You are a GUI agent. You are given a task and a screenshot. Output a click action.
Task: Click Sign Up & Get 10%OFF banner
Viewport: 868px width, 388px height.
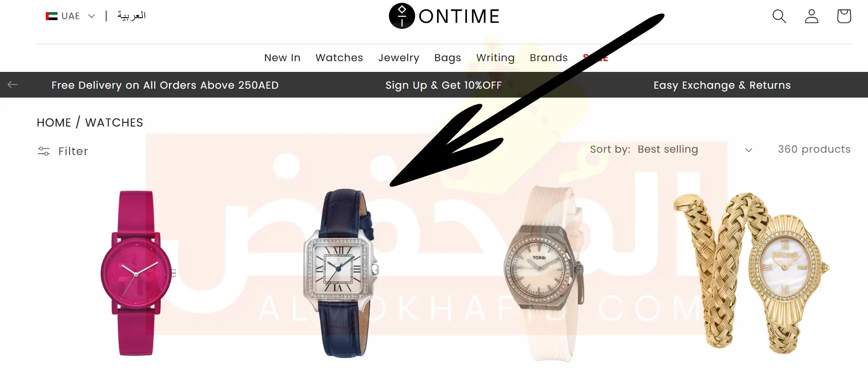(x=443, y=85)
